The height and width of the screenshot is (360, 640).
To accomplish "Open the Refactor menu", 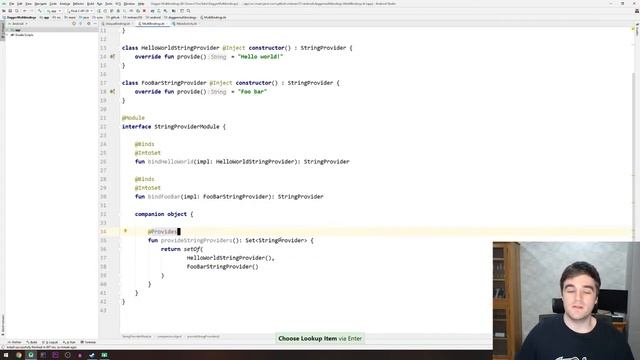I will [x=78, y=4].
